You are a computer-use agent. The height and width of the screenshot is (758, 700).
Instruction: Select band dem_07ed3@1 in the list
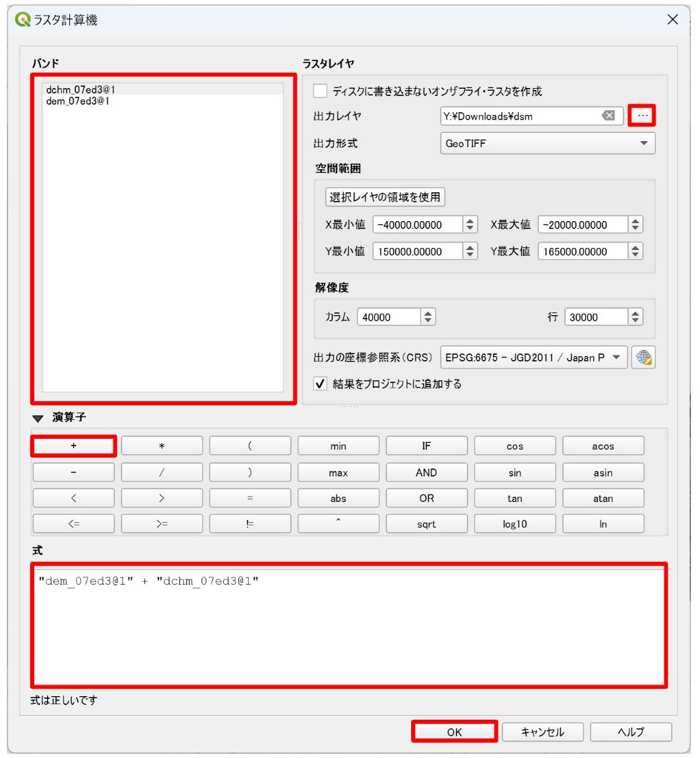click(x=163, y=101)
